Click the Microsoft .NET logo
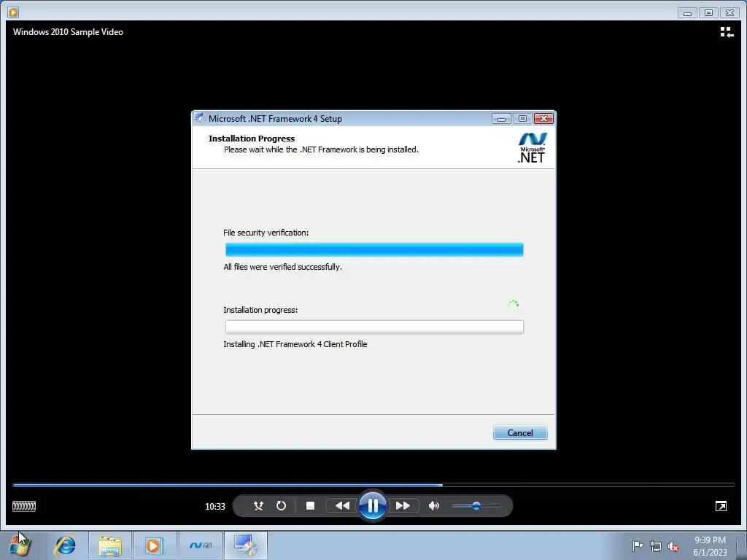 [532, 147]
